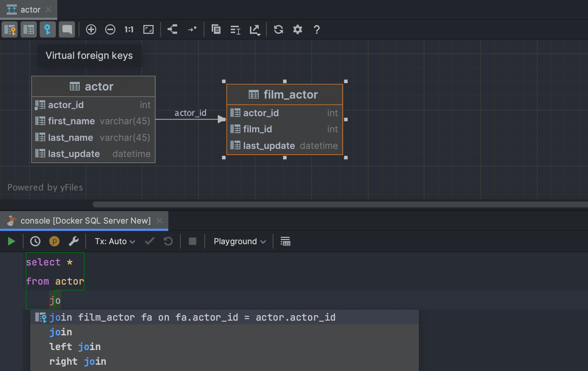This screenshot has width=588, height=371.
Task: Select actor_id column in film_actor table
Action: (285, 113)
